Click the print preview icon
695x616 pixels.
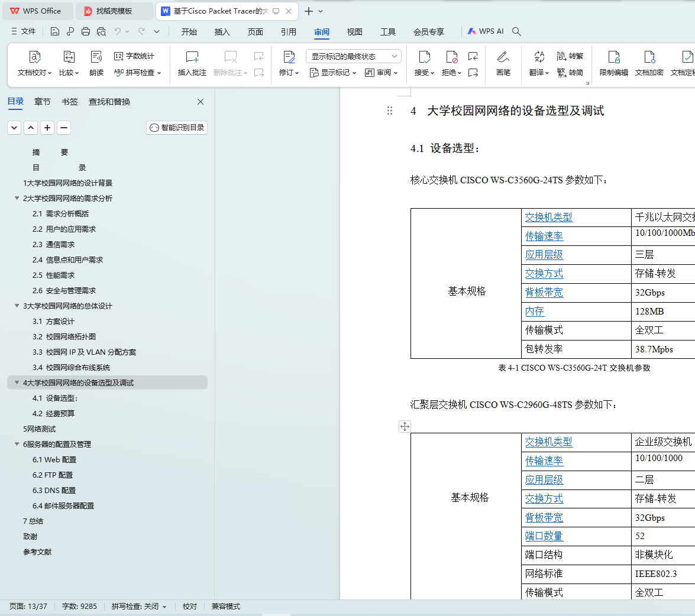point(102,31)
